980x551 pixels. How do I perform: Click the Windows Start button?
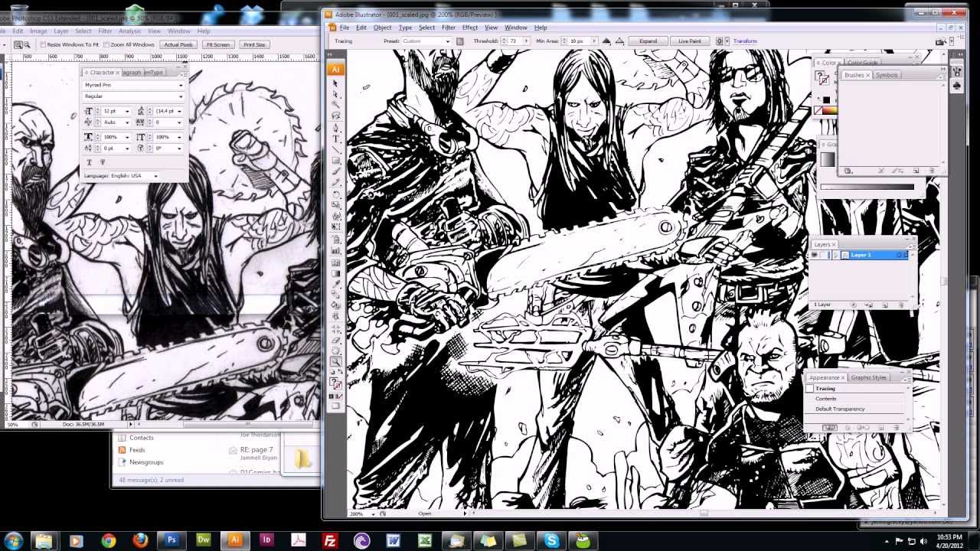[x=13, y=540]
